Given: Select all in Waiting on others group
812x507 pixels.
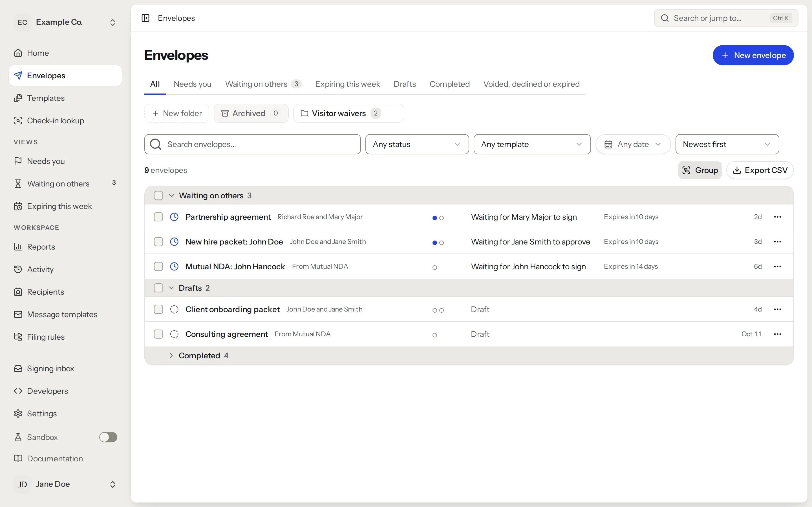Looking at the screenshot, I should 158,195.
